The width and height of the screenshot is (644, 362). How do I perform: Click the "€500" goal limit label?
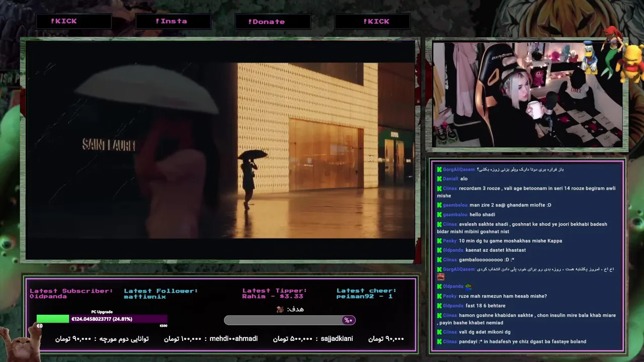tap(163, 326)
